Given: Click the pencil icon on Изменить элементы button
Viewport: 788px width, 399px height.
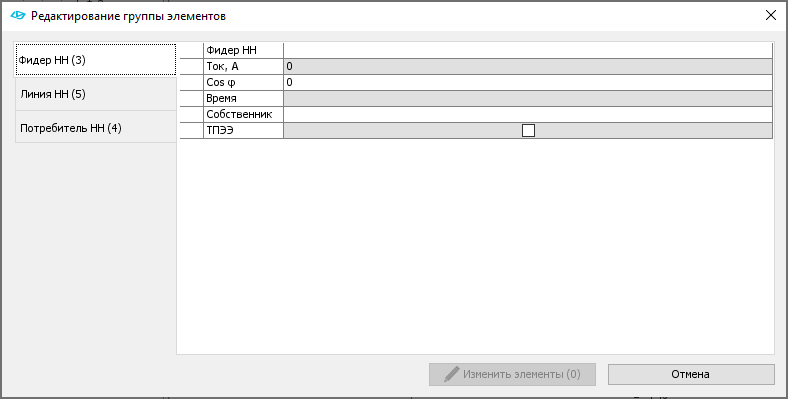Looking at the screenshot, I should pyautogui.click(x=451, y=374).
